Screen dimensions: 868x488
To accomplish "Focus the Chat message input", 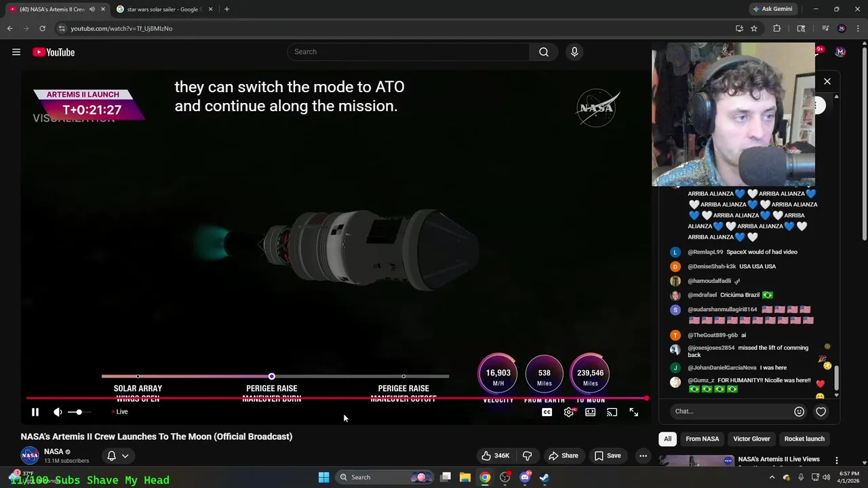I will (731, 411).
